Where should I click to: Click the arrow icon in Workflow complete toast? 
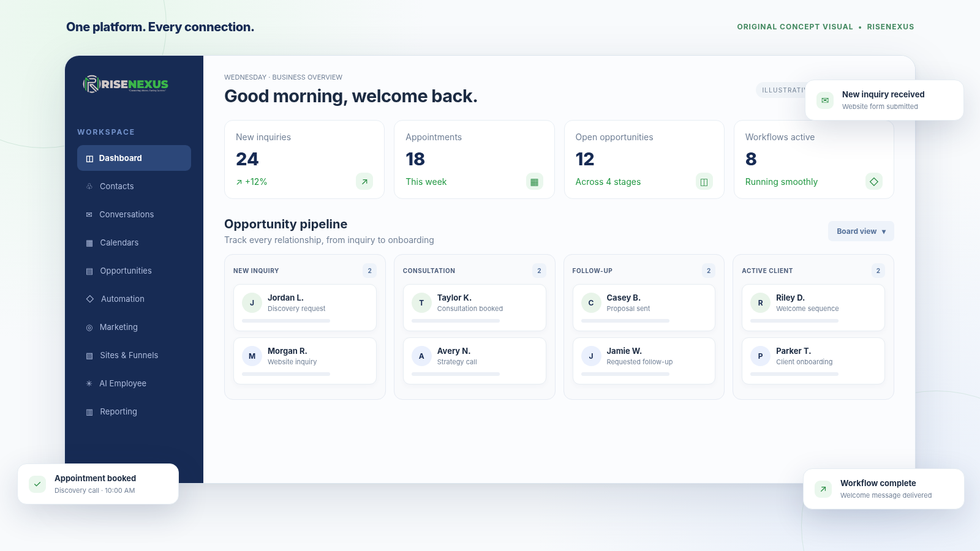[823, 489]
